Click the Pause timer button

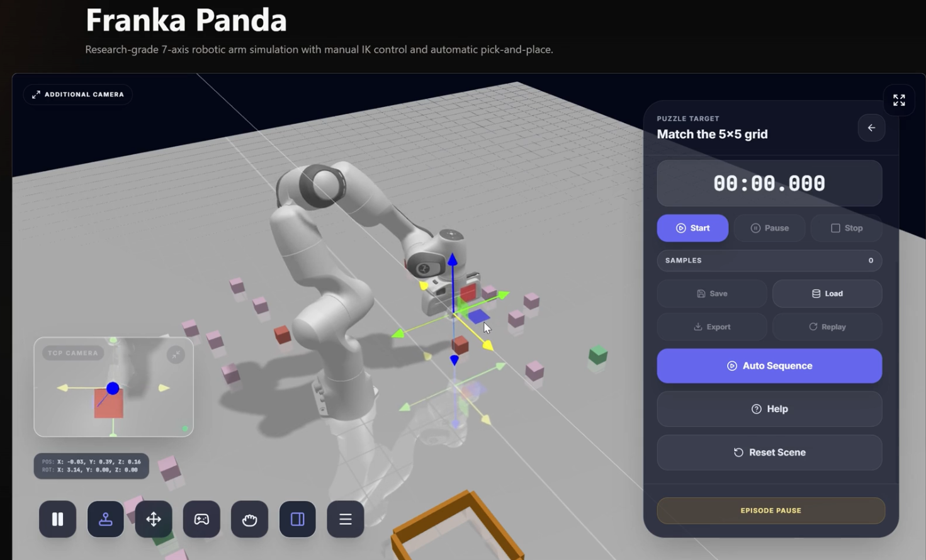tap(769, 228)
